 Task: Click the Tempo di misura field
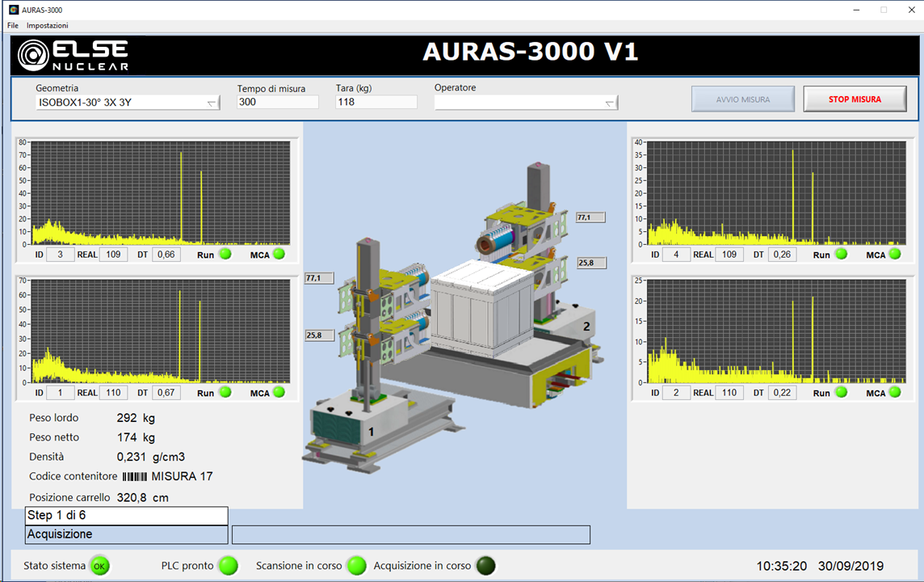pos(277,103)
